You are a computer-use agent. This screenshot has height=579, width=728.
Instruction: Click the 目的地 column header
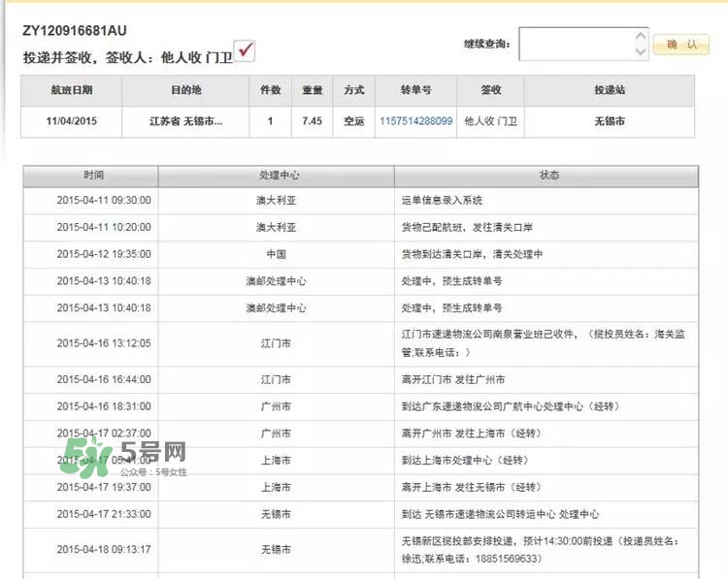185,90
